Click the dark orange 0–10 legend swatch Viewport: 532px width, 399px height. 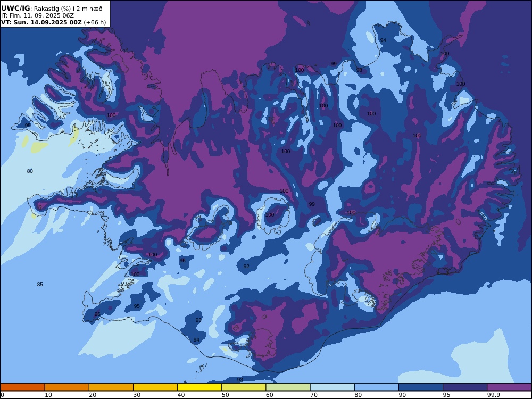tap(22, 387)
